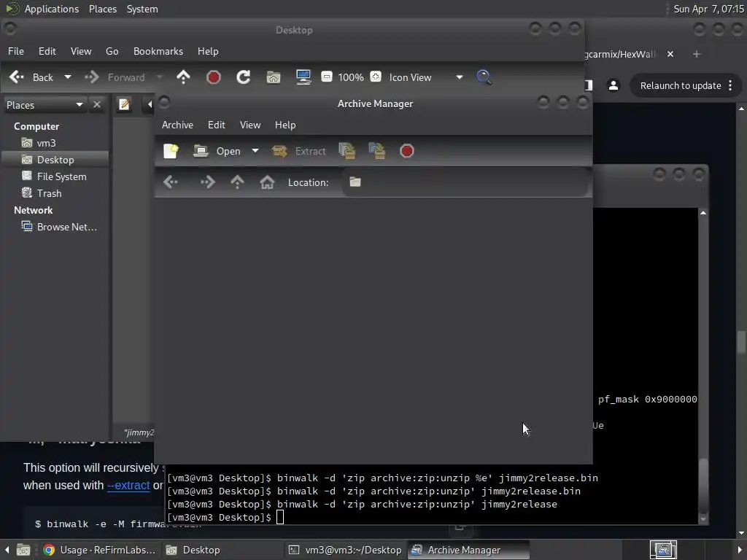This screenshot has width=747, height=560.
Task: Open home folder icon in file manager
Action: click(x=274, y=77)
